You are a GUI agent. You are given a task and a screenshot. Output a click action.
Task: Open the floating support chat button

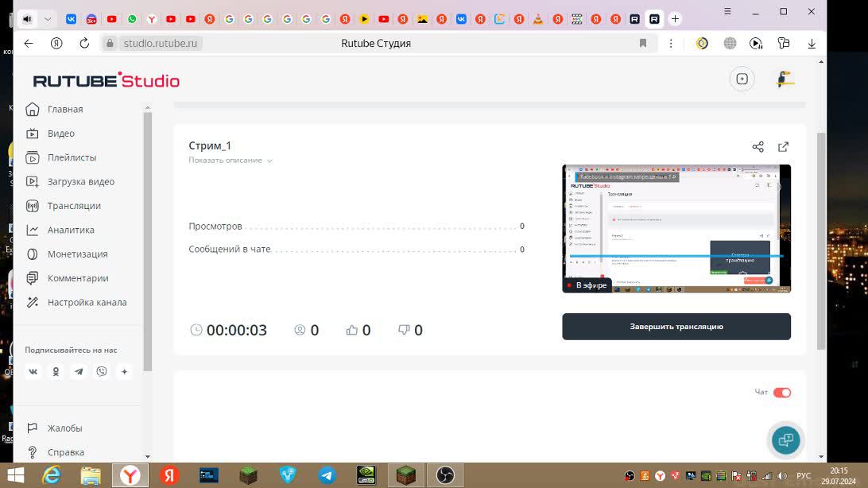coord(785,440)
